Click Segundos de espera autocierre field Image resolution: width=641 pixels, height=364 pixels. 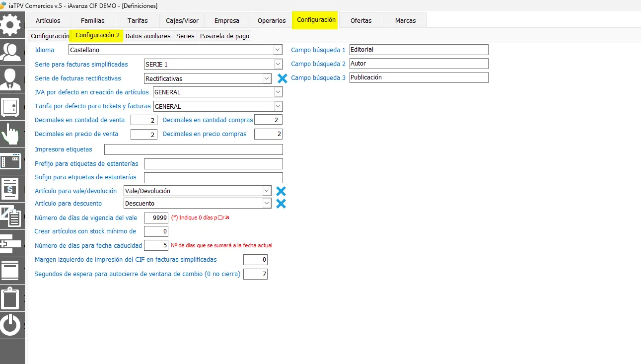[255, 274]
